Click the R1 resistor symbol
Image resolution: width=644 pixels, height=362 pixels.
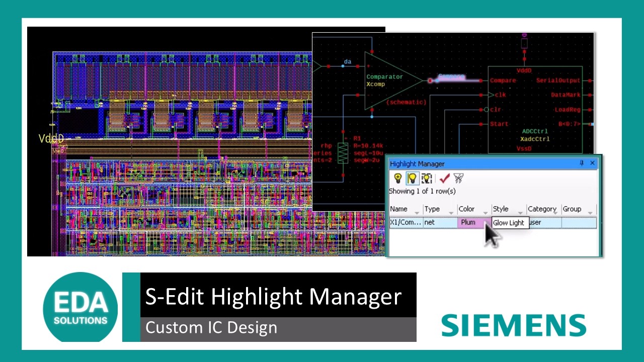pyautogui.click(x=343, y=153)
